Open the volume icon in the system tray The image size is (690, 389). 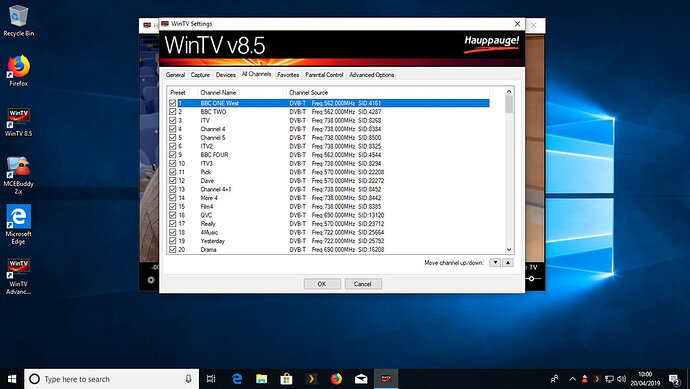(621, 379)
